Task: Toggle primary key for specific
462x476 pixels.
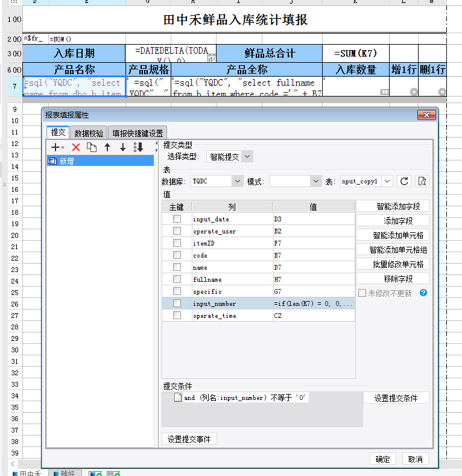Action: pyautogui.click(x=177, y=291)
